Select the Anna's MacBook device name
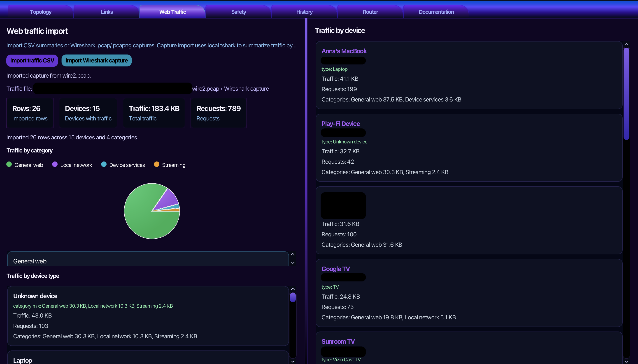Viewport: 638px width, 364px height. coord(344,51)
